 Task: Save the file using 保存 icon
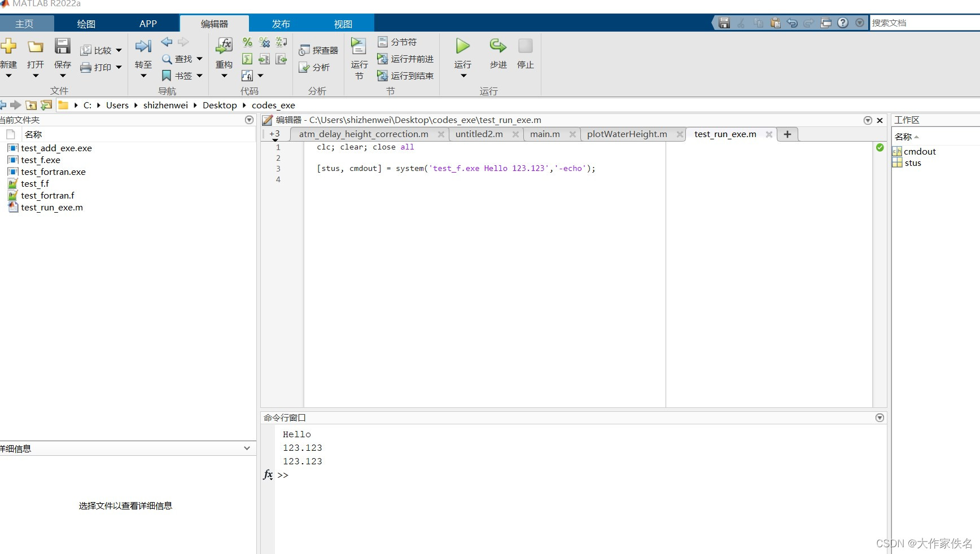[x=62, y=46]
